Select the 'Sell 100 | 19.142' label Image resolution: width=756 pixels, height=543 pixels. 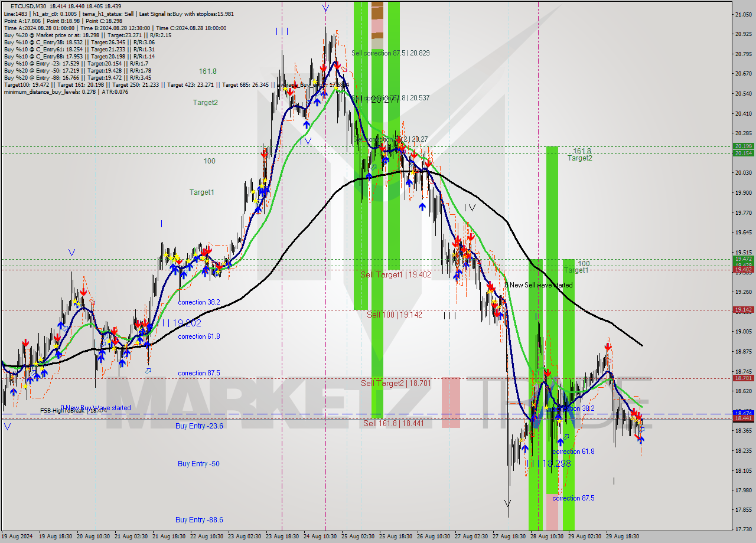click(395, 315)
